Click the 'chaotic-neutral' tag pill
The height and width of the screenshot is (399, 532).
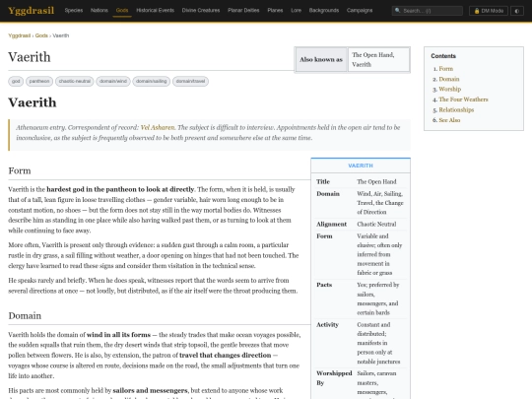click(75, 81)
